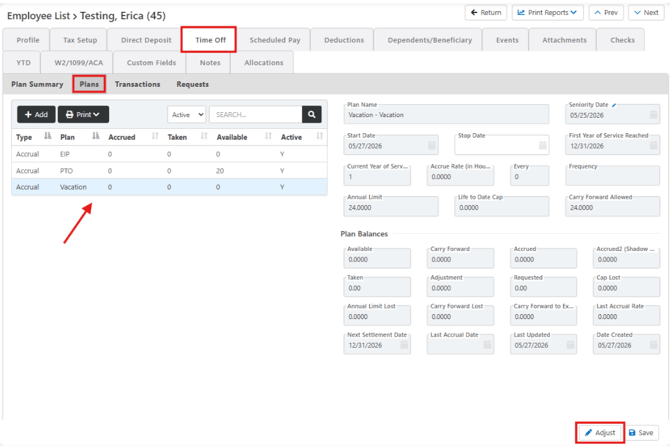Open the Profile tab
The width and height of the screenshot is (670, 448).
tap(26, 40)
